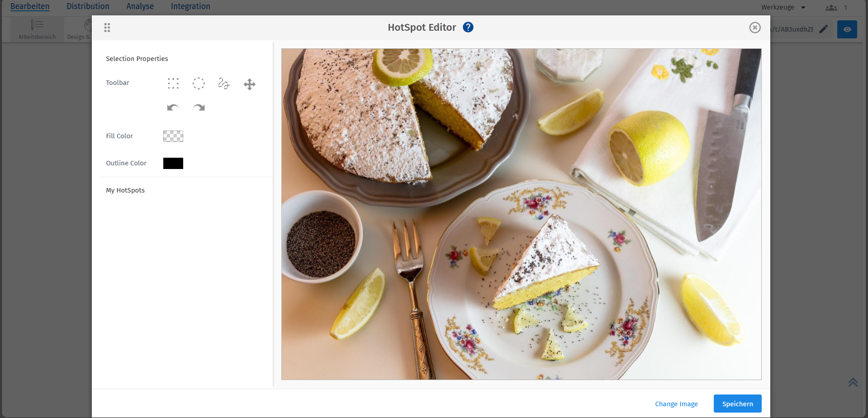Save hotspots with Speichern button
The height and width of the screenshot is (418, 868).
tap(738, 404)
